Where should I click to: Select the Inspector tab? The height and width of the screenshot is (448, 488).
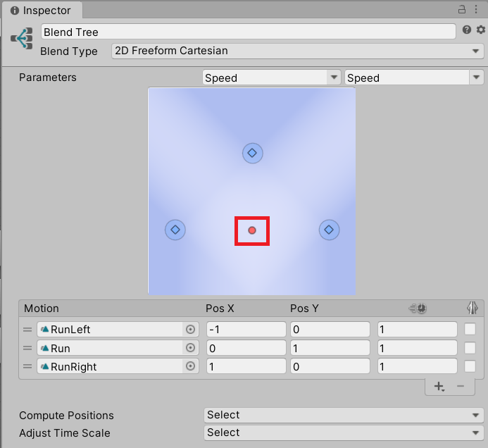point(41,11)
